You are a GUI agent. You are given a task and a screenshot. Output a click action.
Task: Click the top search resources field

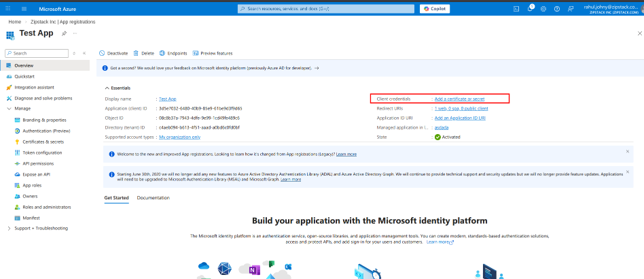[326, 9]
